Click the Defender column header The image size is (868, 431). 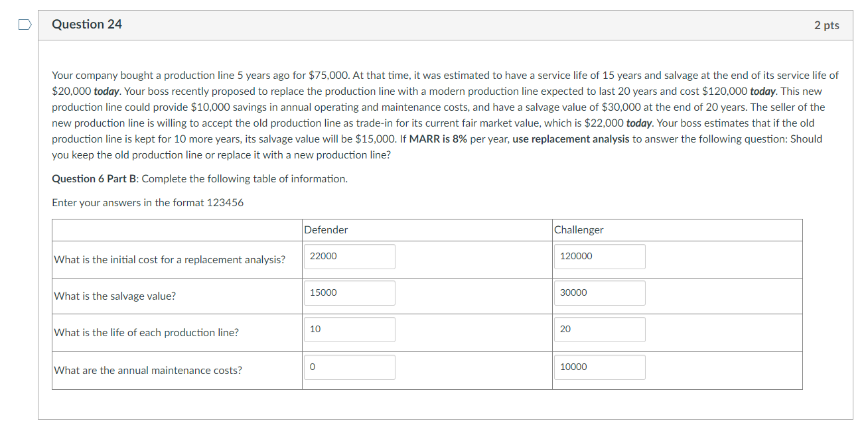pos(326,230)
